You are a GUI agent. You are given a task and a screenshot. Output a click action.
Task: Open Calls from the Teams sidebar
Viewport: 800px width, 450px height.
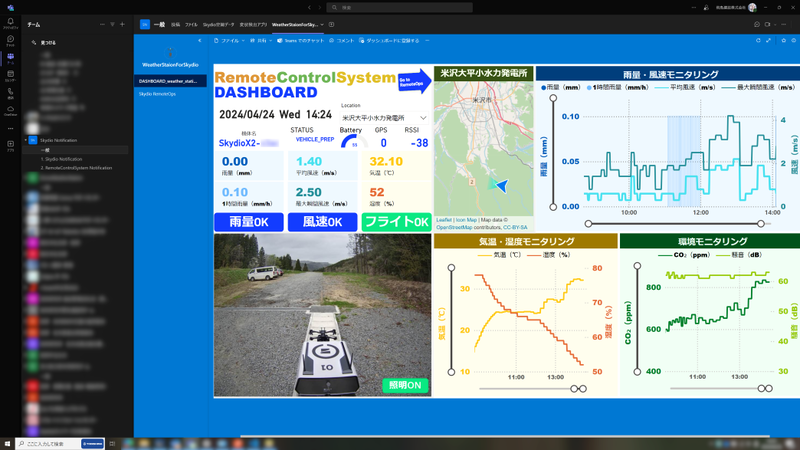tap(11, 93)
